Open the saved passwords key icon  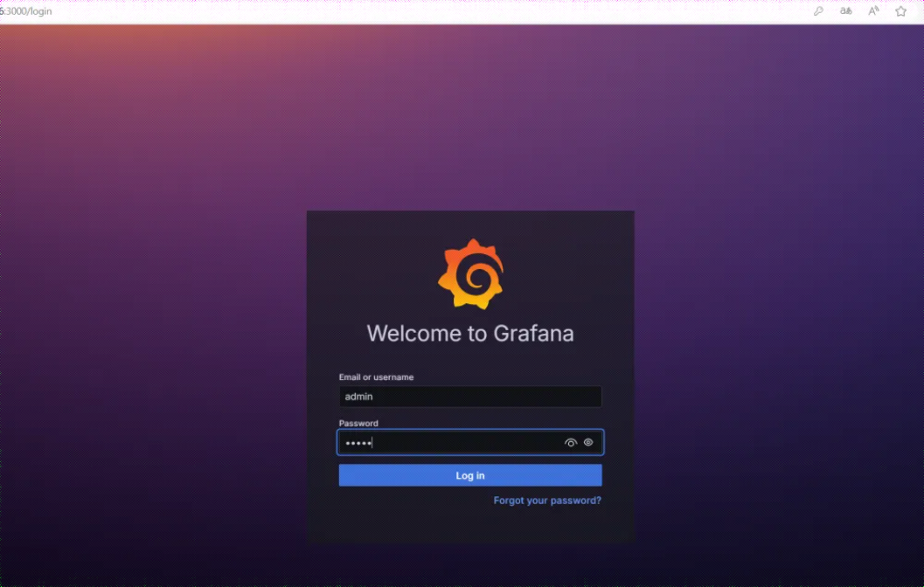(x=818, y=11)
